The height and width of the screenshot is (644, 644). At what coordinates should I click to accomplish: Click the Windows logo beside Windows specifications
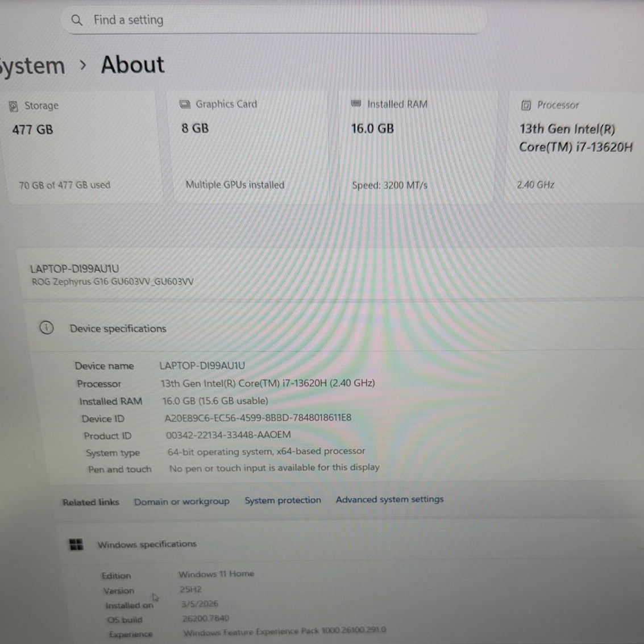point(76,544)
